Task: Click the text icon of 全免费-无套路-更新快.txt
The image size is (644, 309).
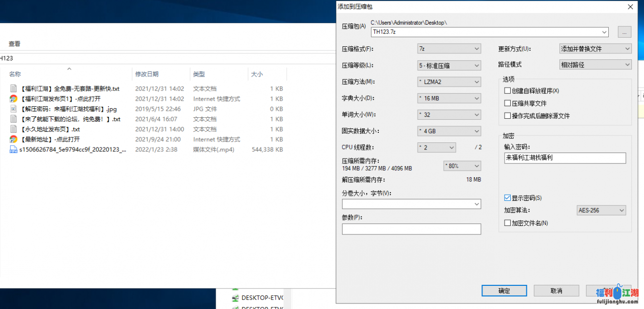Action: pos(14,89)
